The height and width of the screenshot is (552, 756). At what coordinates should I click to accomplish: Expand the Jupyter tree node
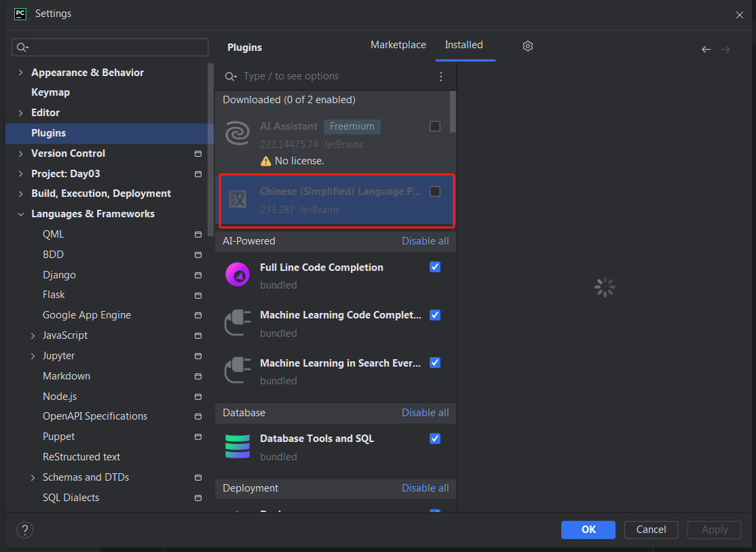[x=33, y=356]
